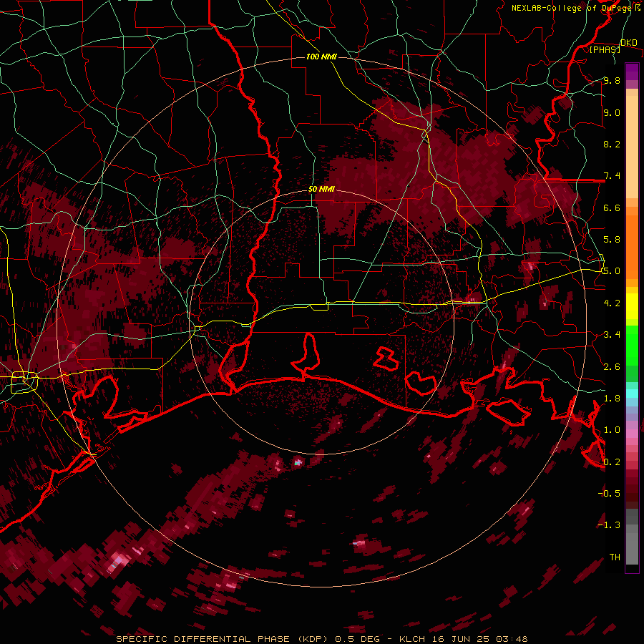Screen dimensions: 644x644
Task: Click the TH label on the color scale
Action: (x=615, y=557)
